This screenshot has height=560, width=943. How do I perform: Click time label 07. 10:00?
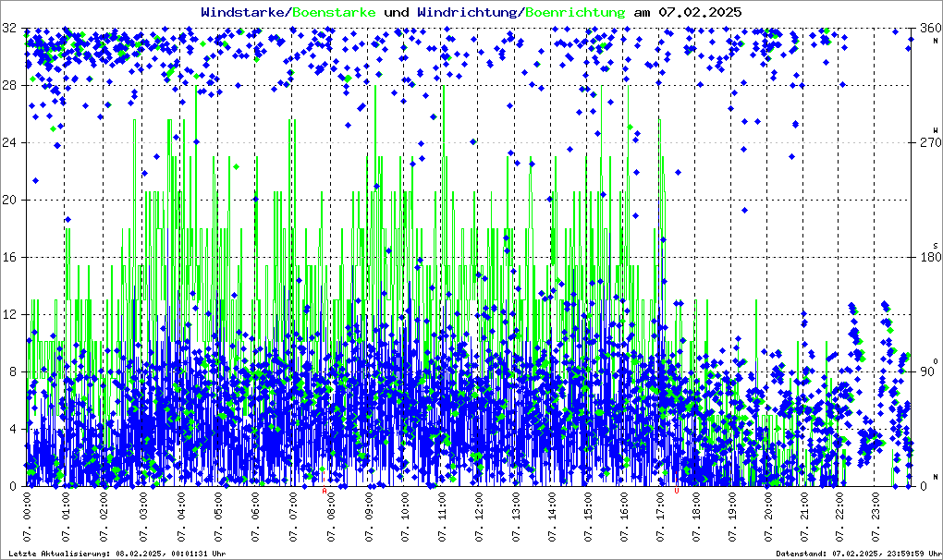405,517
